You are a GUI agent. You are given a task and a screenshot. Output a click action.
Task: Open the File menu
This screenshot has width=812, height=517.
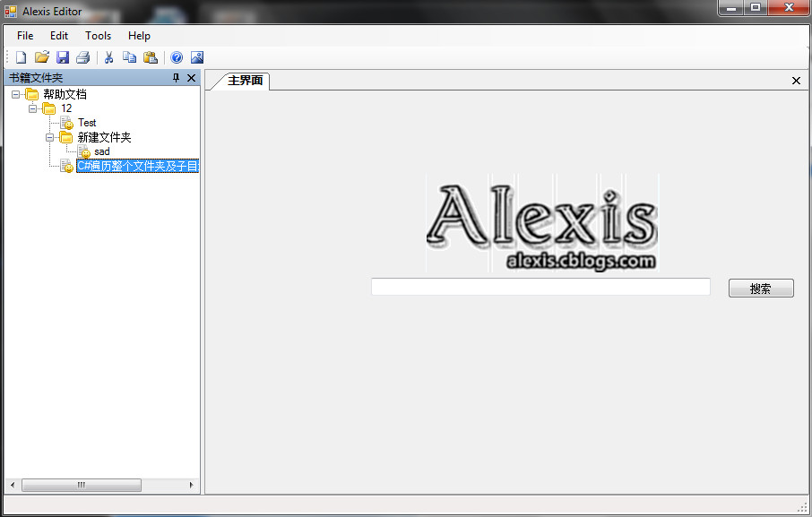point(25,36)
